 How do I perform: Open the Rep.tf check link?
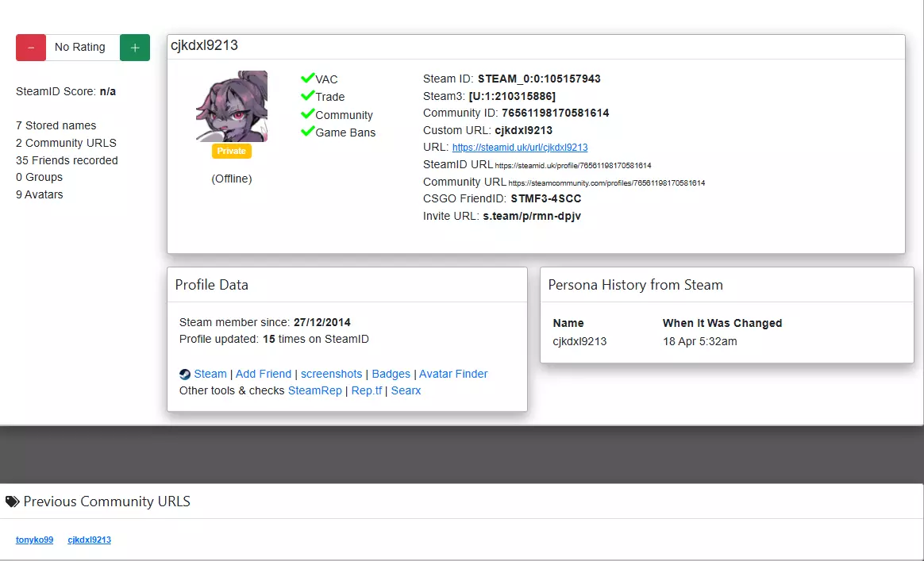367,390
